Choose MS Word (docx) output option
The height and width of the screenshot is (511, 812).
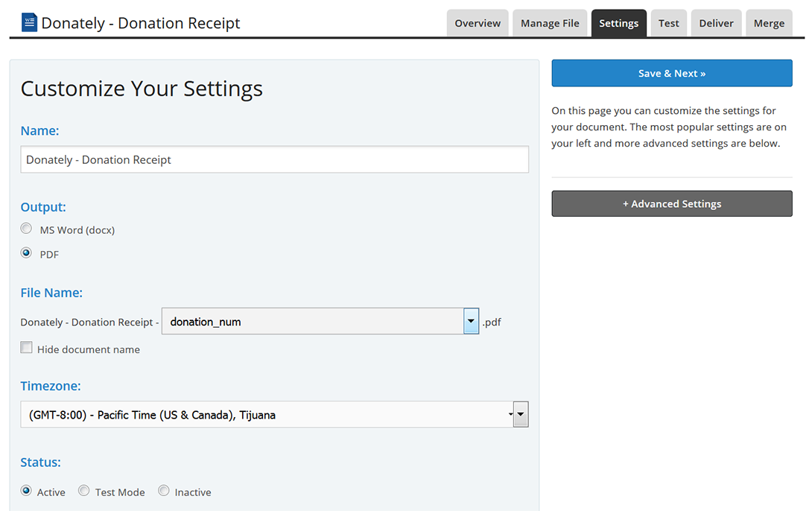[27, 229]
